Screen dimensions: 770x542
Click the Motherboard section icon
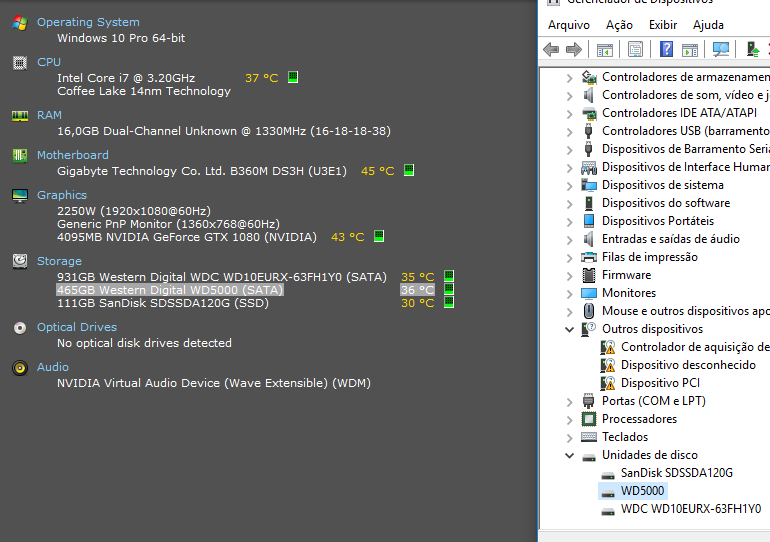[20, 156]
